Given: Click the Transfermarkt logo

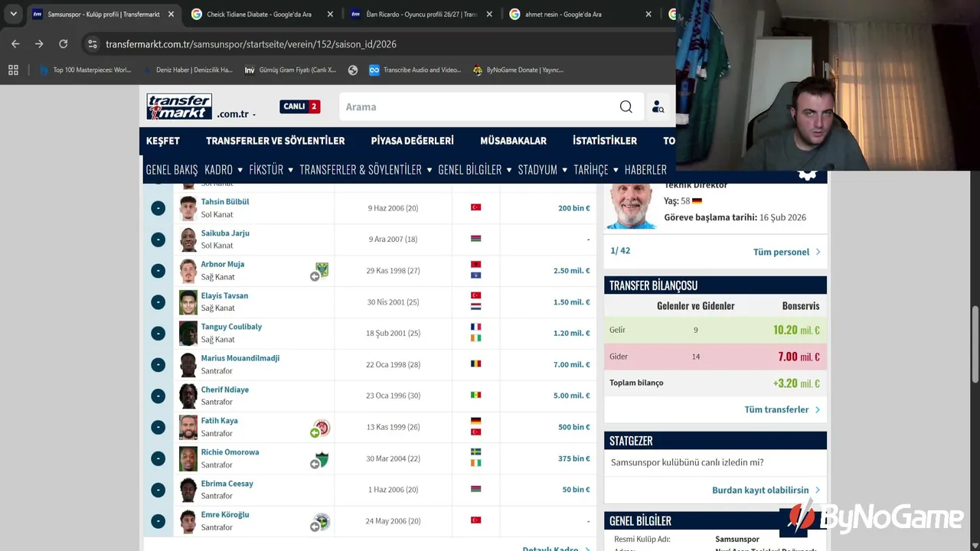Looking at the screenshot, I should [179, 106].
